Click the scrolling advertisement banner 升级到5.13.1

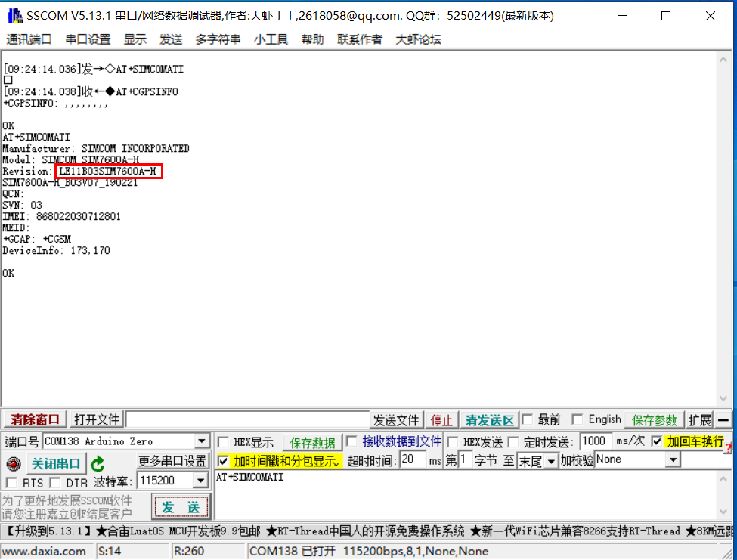pos(367,531)
